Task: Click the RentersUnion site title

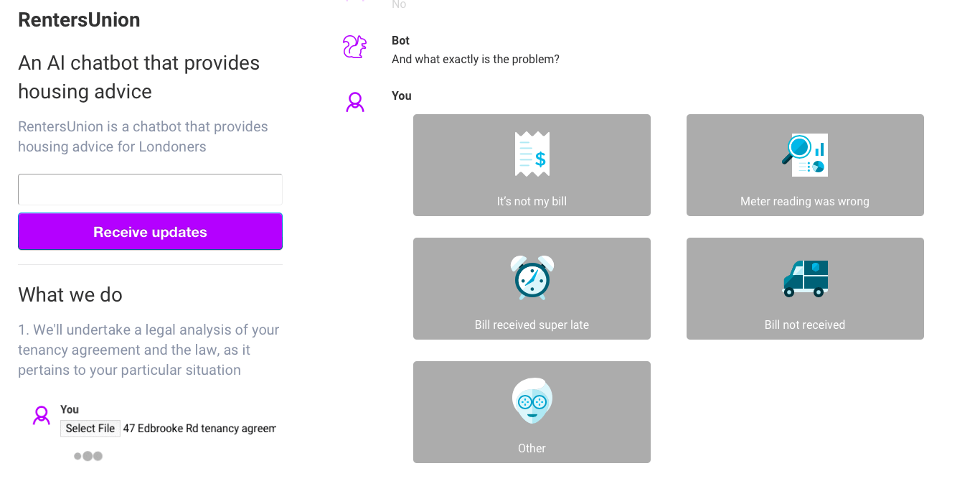Action: pos(79,20)
